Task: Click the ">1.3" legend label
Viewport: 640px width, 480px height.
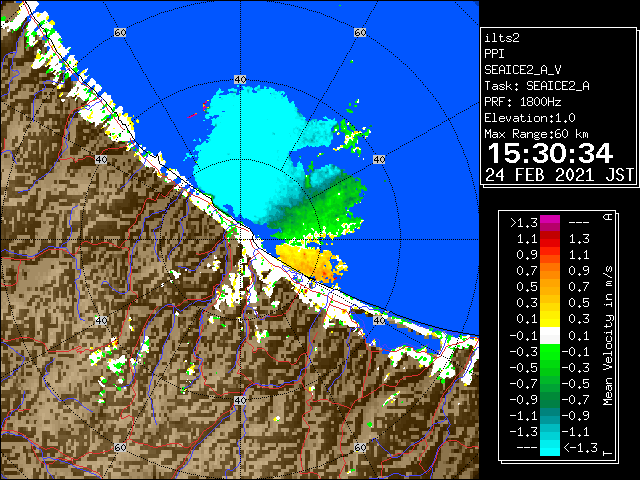Action: click(x=524, y=223)
